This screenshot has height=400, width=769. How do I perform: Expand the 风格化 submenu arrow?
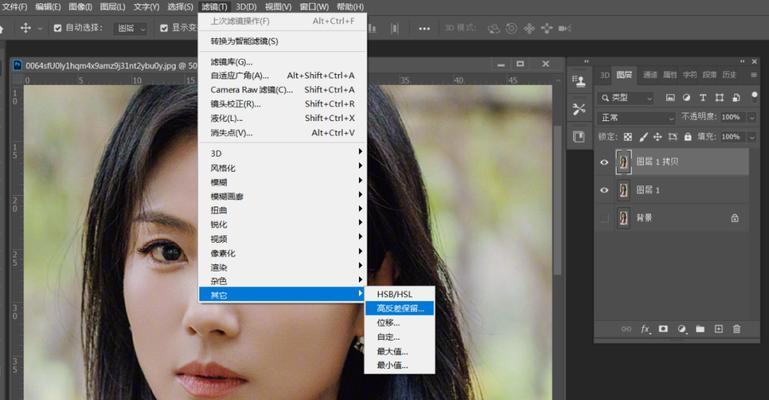point(360,166)
